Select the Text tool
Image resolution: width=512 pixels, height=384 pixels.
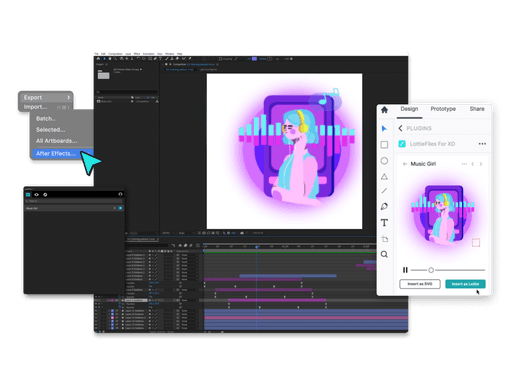pos(384,223)
